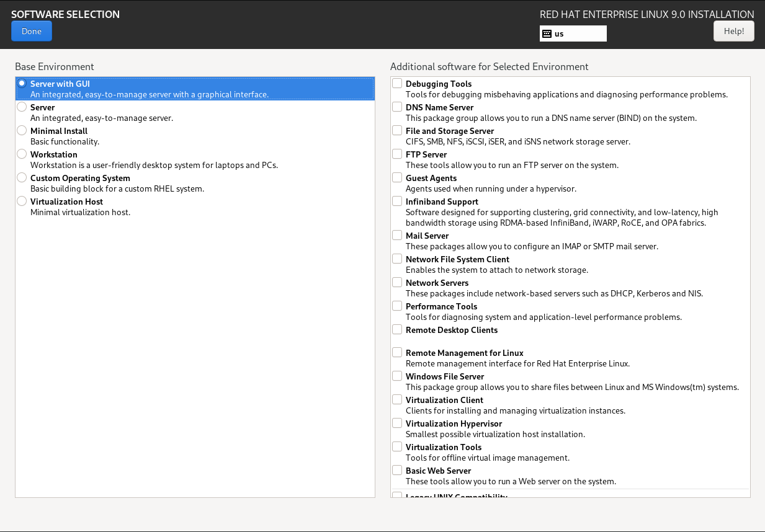
Task: Toggle the Infiniband Support checkbox
Action: (397, 202)
